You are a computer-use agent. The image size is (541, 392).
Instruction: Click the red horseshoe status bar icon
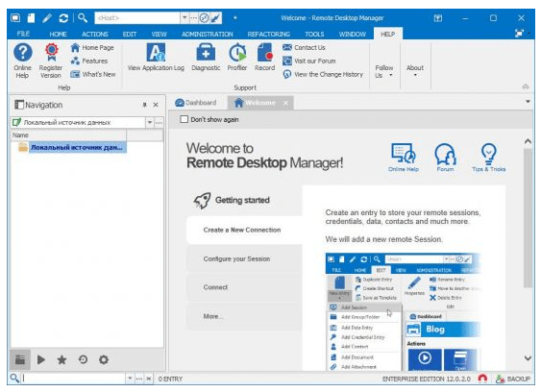pyautogui.click(x=482, y=379)
